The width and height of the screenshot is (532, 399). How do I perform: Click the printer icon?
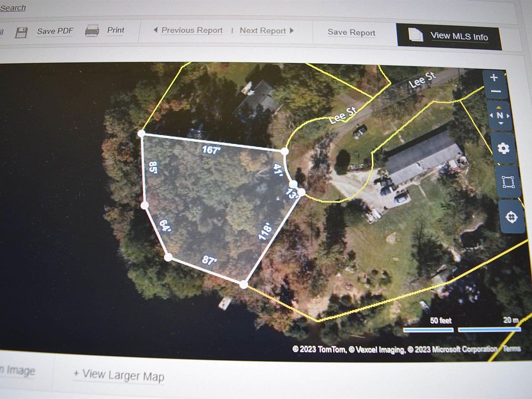92,30
